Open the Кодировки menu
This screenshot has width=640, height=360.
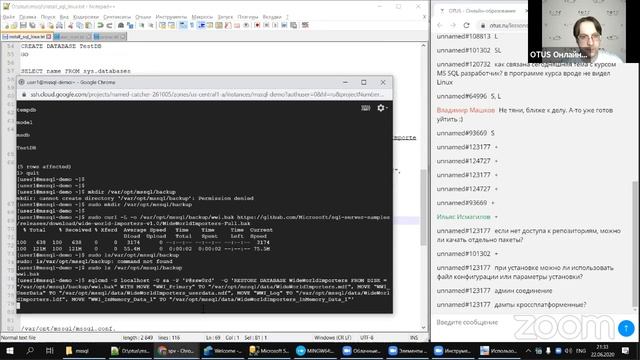[x=86, y=17]
